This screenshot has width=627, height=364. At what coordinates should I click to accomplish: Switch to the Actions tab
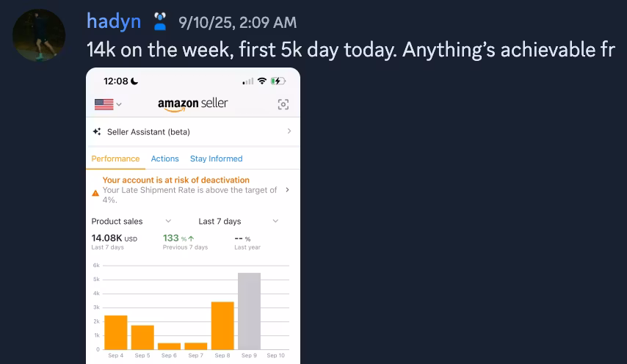164,159
